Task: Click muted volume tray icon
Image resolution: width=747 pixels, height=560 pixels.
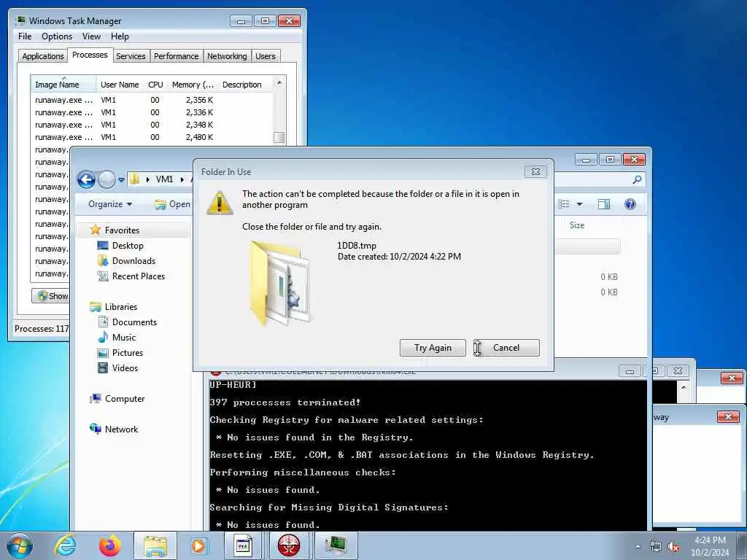Action: pyautogui.click(x=673, y=547)
